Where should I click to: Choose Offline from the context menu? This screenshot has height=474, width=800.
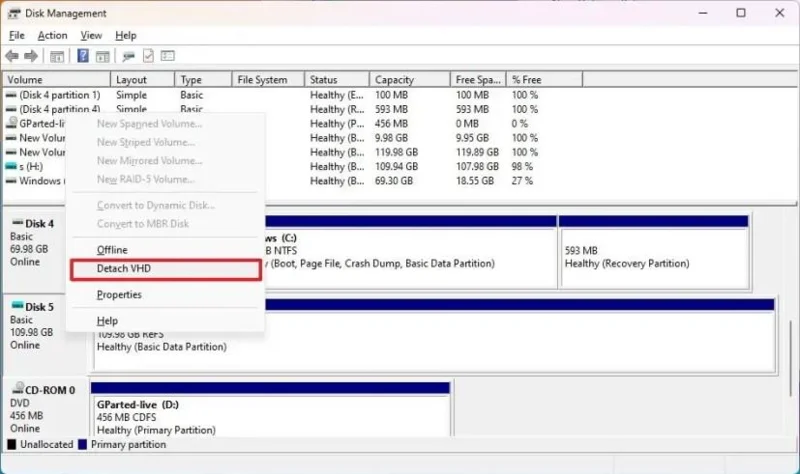(x=166, y=250)
